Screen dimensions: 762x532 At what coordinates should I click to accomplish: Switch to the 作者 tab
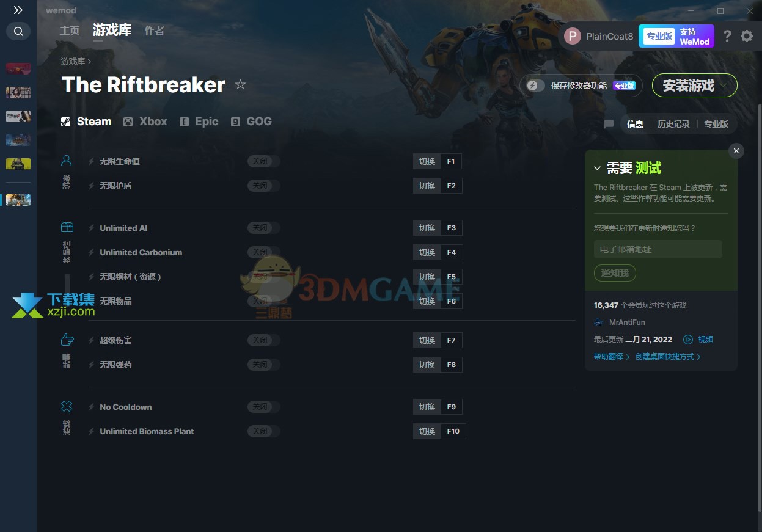pos(155,31)
